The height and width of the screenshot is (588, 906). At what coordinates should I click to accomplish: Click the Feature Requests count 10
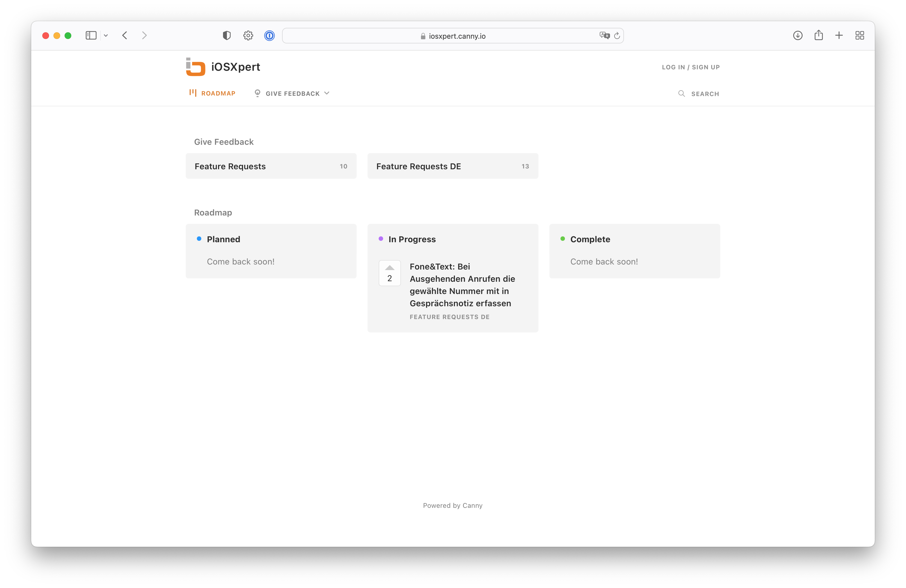tap(343, 166)
